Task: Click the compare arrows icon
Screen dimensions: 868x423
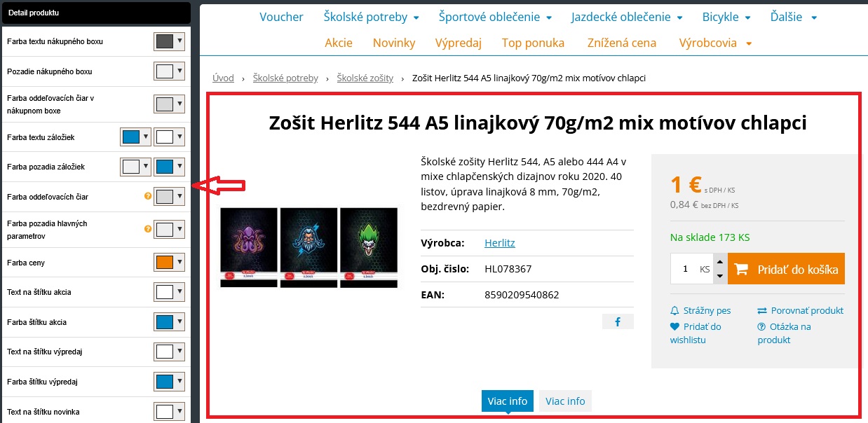Action: click(x=762, y=310)
